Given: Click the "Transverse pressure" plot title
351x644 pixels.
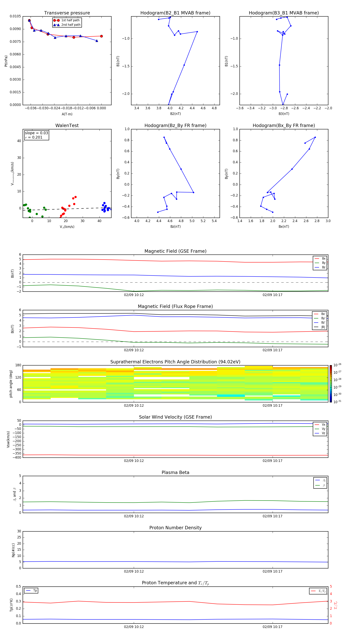Looking at the screenshot, I should [67, 13].
